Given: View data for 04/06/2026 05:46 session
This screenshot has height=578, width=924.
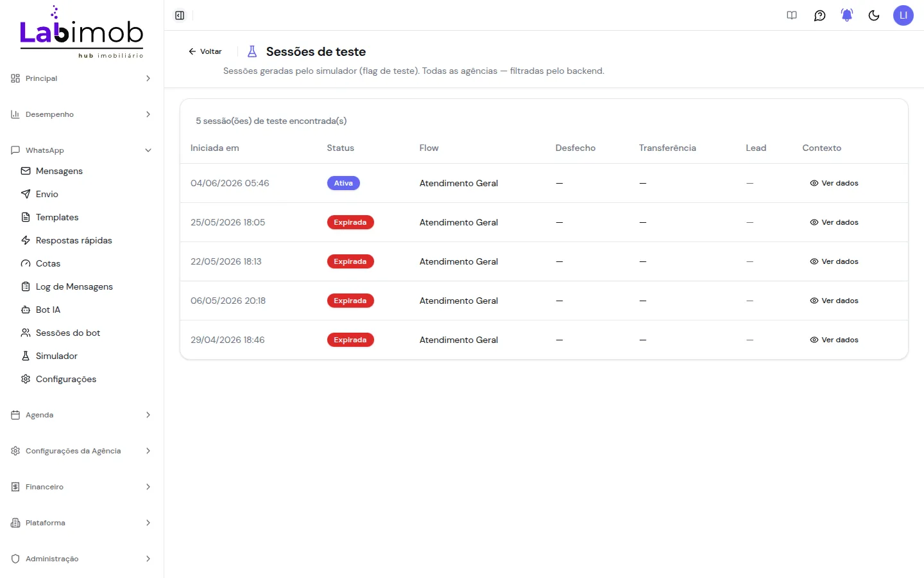Looking at the screenshot, I should pos(834,183).
